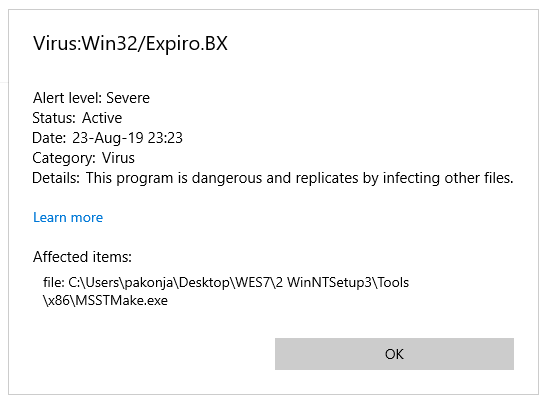Click the Expiro.BX portion of title
This screenshot has height=405, width=549.
click(x=187, y=44)
